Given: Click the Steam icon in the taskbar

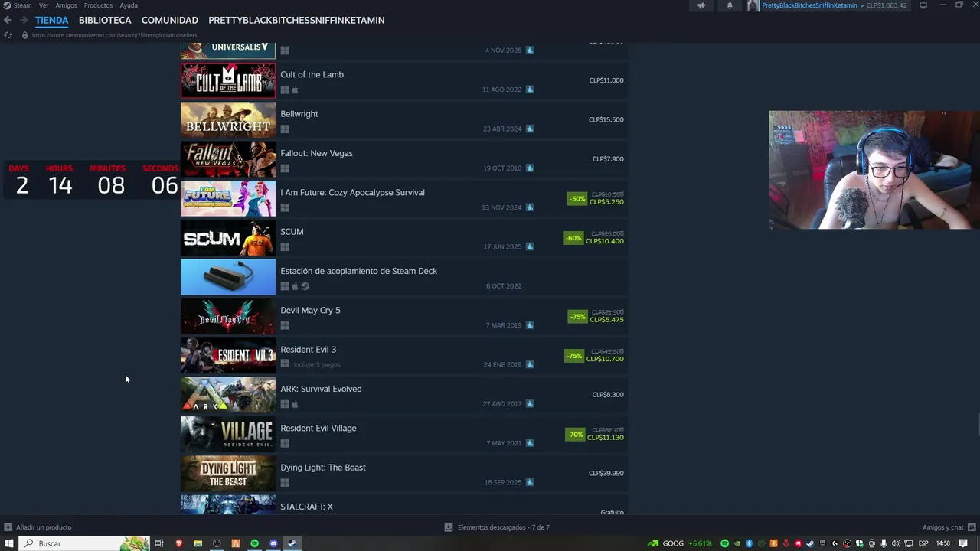Looking at the screenshot, I should (x=292, y=543).
